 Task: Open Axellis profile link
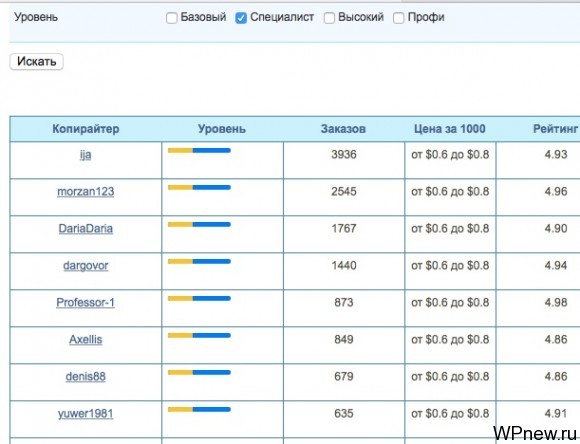point(85,340)
